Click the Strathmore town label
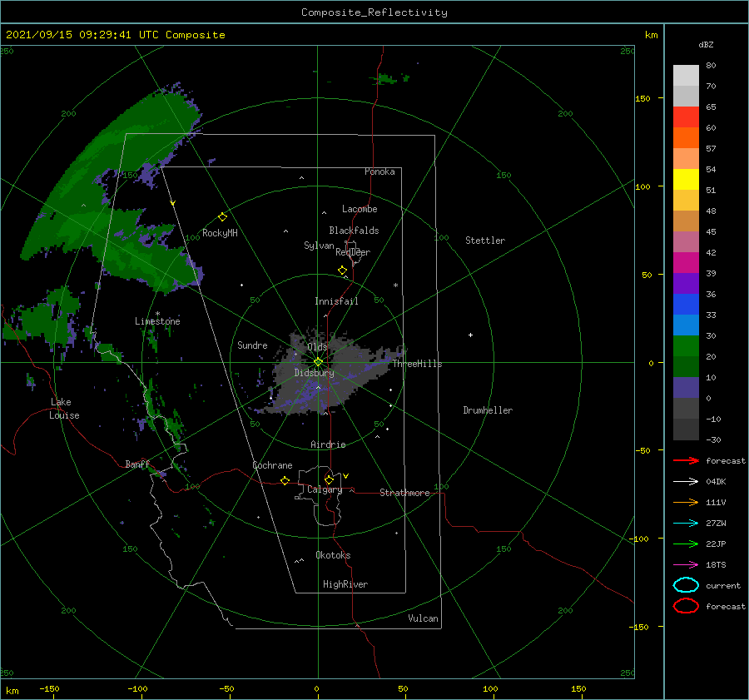The width and height of the screenshot is (749, 700). pos(404,493)
